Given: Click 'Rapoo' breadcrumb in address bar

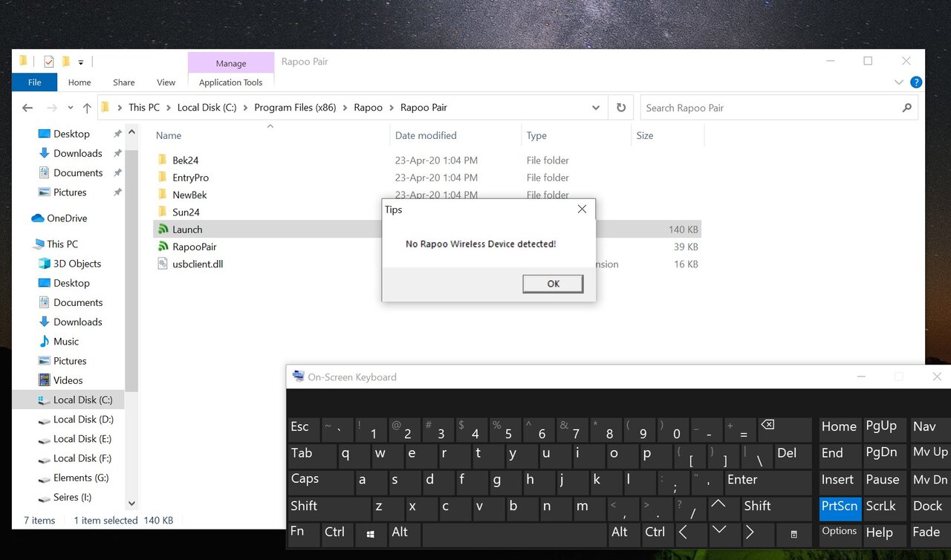Looking at the screenshot, I should (369, 108).
